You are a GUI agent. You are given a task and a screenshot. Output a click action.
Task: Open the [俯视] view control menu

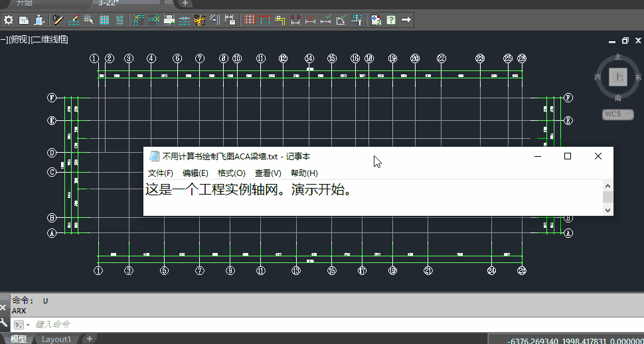[19, 40]
